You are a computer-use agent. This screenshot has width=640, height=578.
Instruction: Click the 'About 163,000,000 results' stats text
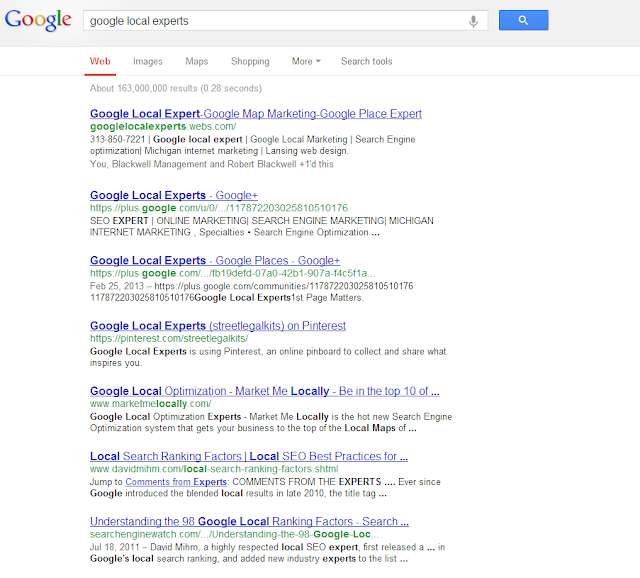pyautogui.click(x=176, y=88)
